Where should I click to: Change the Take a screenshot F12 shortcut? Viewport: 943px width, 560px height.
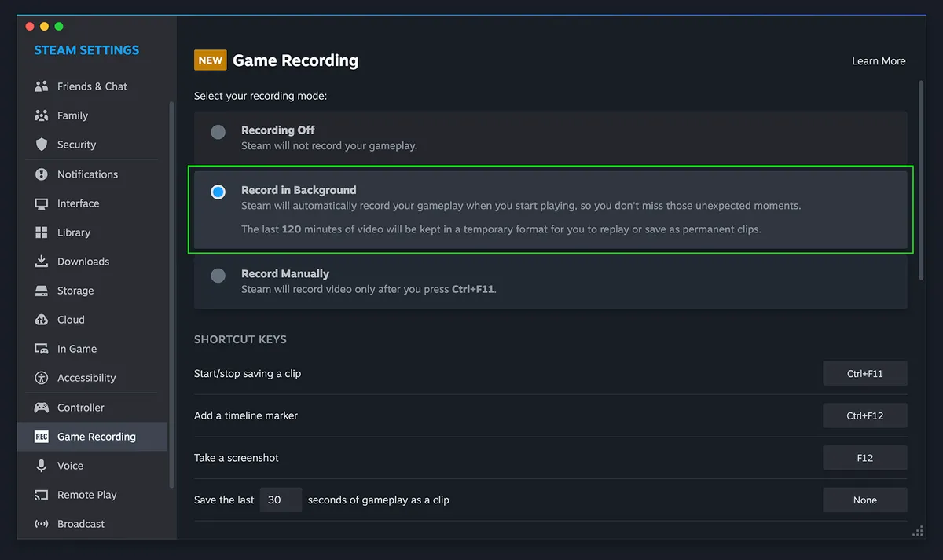coord(865,458)
